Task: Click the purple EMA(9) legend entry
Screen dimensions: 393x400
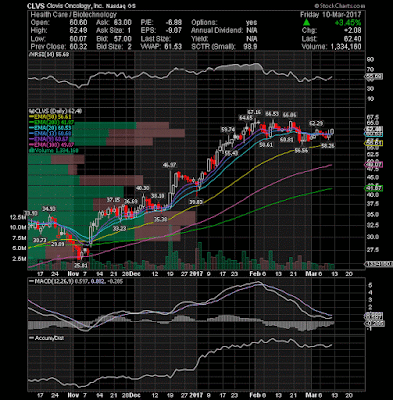Action: pos(49,139)
